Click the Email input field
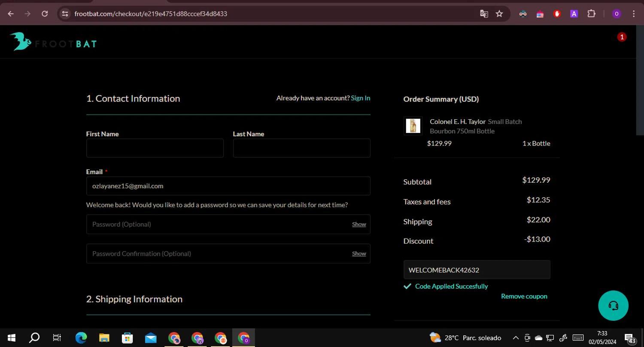Image resolution: width=644 pixels, height=347 pixels. (x=228, y=186)
